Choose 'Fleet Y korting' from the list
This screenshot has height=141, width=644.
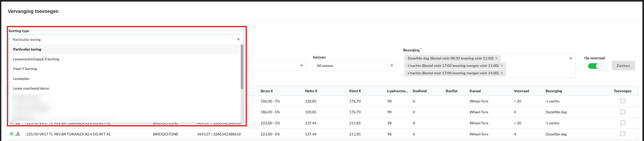click(x=25, y=69)
